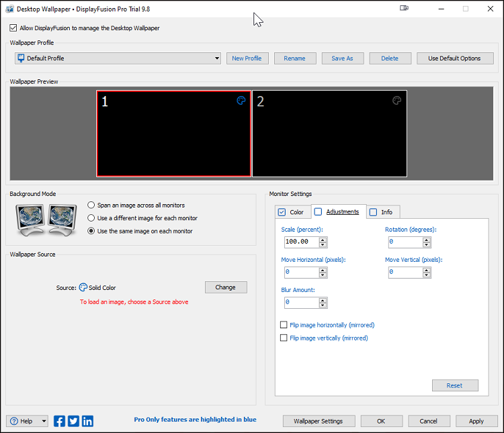Increase the Scale percent spinner

tap(323, 240)
